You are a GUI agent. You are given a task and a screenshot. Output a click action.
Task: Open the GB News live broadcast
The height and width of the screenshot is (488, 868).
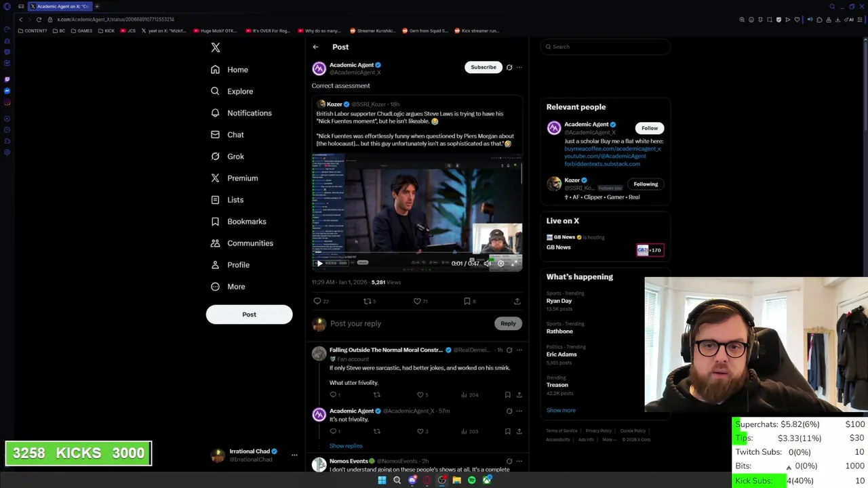pyautogui.click(x=605, y=243)
